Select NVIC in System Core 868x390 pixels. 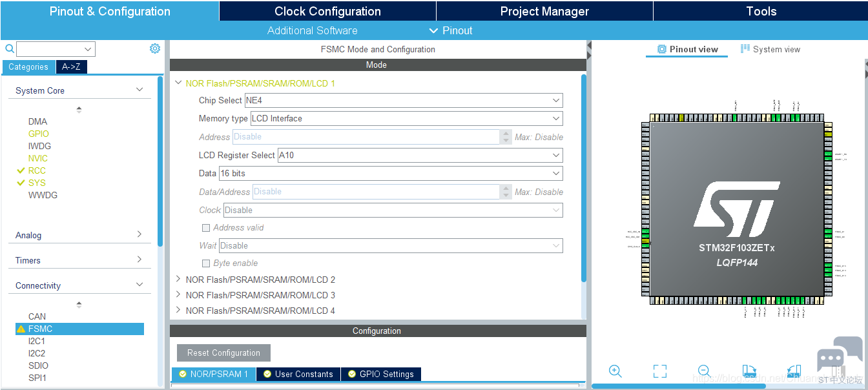pos(37,158)
